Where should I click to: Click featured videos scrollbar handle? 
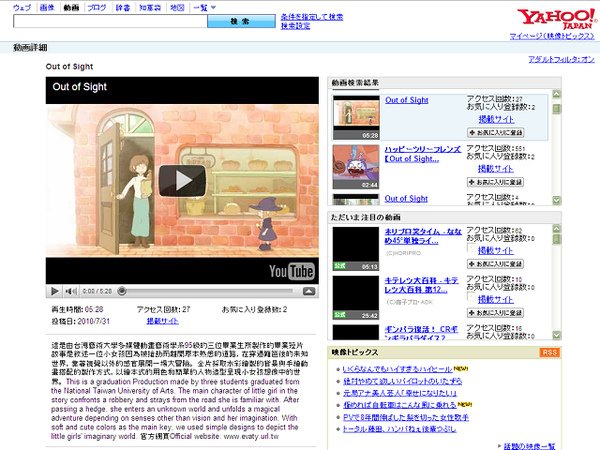click(x=557, y=240)
